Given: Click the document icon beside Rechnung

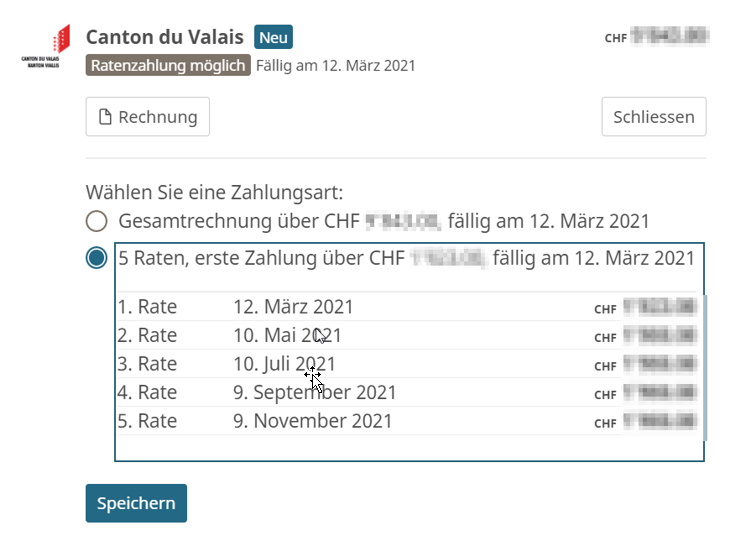Looking at the screenshot, I should coord(105,117).
